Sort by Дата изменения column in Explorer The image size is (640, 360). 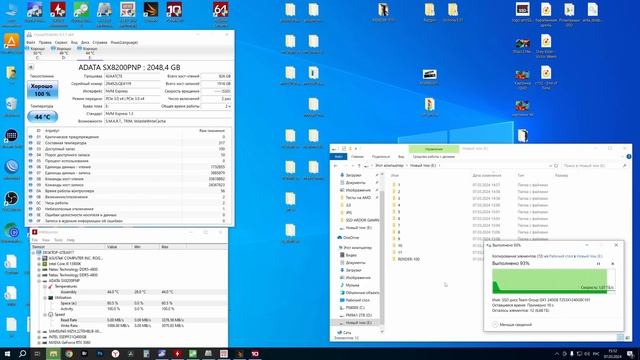point(487,176)
